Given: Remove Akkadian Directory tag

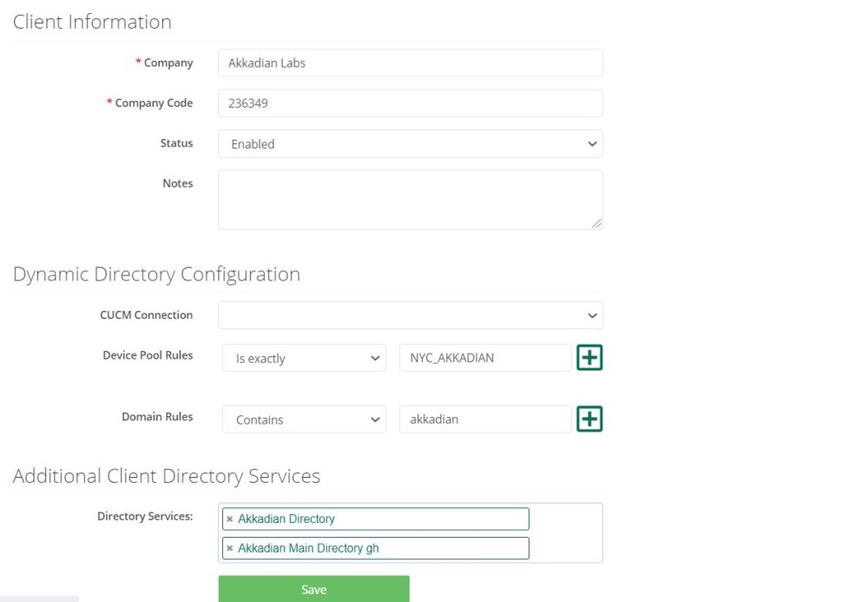Looking at the screenshot, I should [x=229, y=519].
